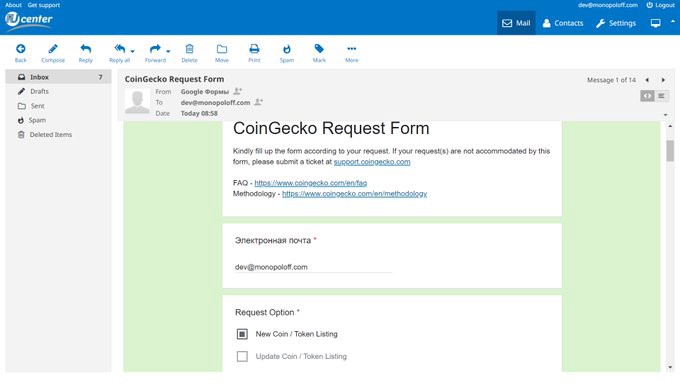Open the Contacts tab
This screenshot has width=680, height=383.
(x=563, y=23)
